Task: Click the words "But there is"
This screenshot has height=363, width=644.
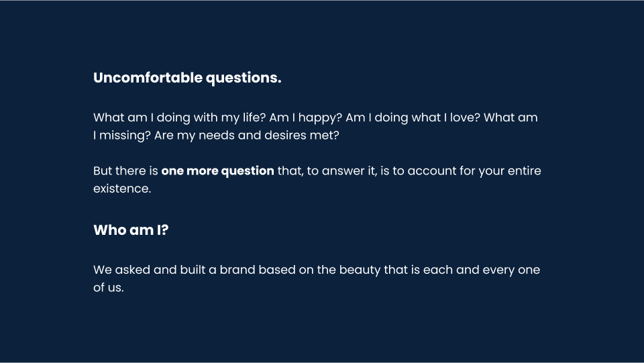Action: [x=125, y=170]
